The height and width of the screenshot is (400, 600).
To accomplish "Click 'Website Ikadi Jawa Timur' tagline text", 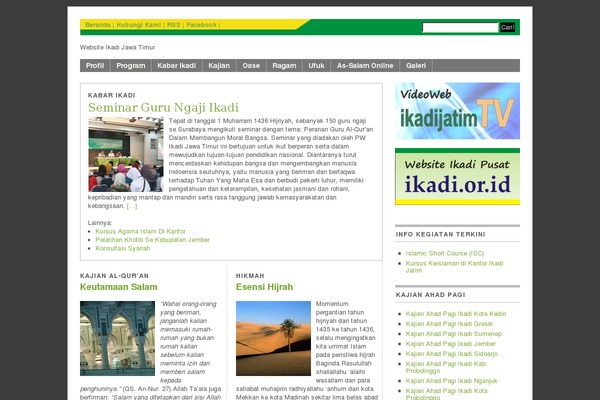I will click(x=117, y=47).
